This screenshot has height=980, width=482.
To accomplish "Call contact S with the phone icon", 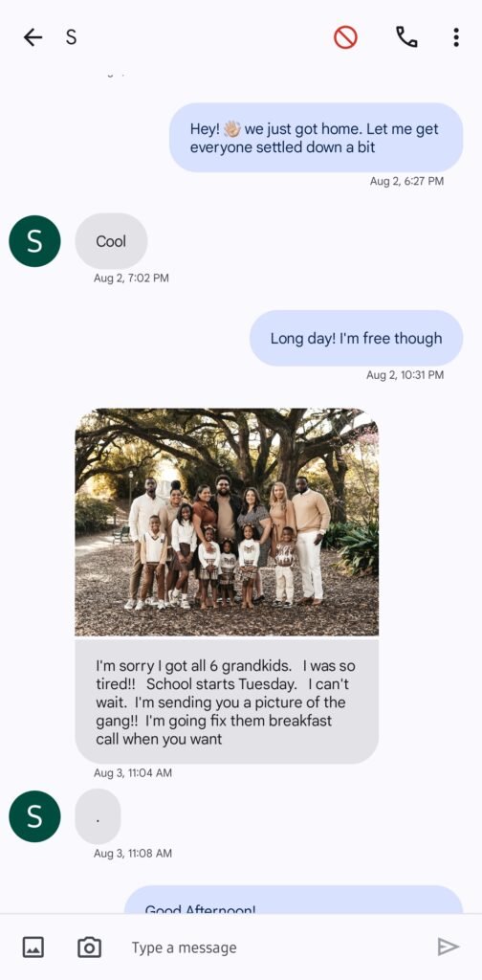I will click(x=406, y=37).
